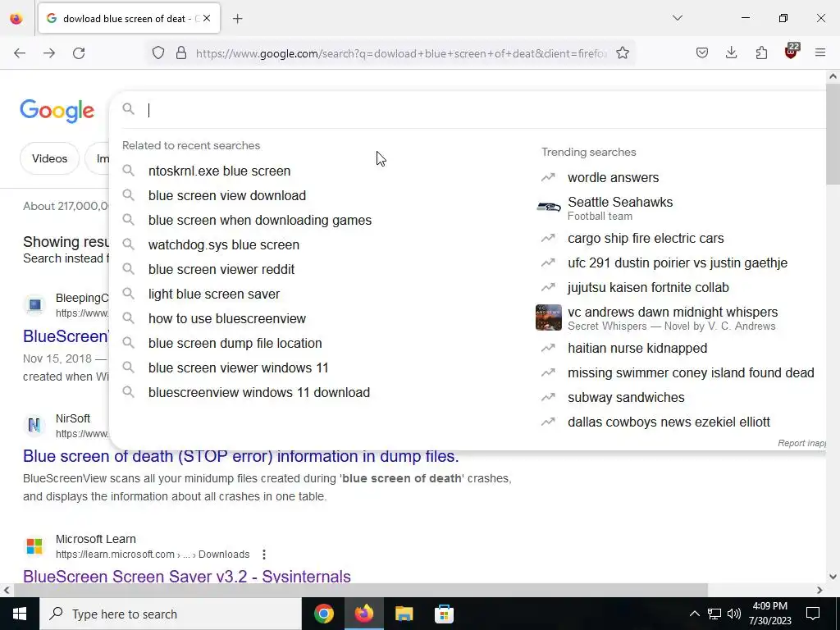Open trending 'haitian nurse kidnapped'
The image size is (840, 630).
click(x=637, y=348)
